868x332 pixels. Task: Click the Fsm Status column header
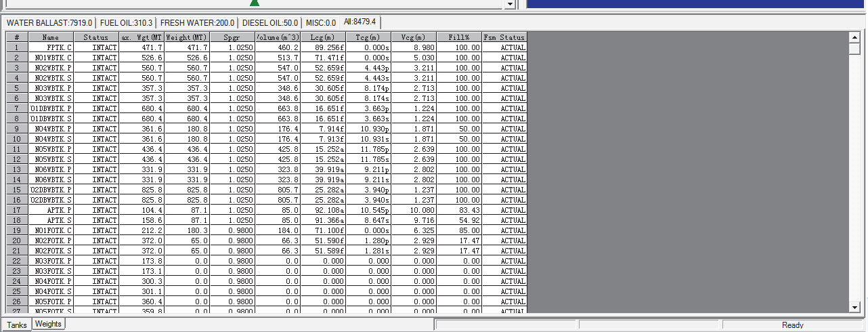coord(504,37)
